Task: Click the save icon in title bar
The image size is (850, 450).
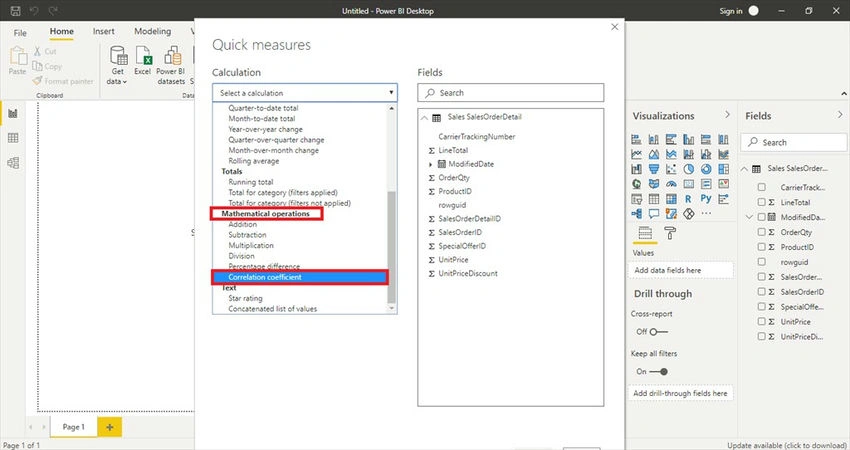Action: click(15, 11)
